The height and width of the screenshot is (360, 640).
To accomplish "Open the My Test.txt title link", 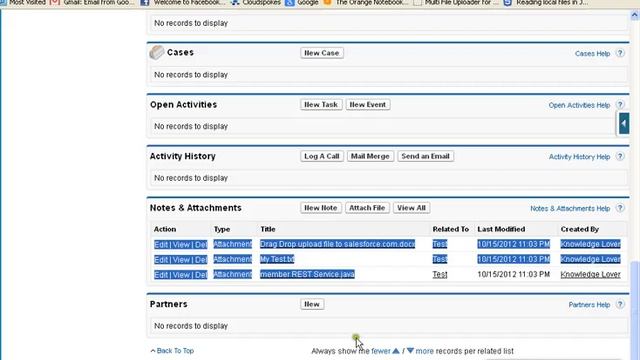I will click(277, 259).
